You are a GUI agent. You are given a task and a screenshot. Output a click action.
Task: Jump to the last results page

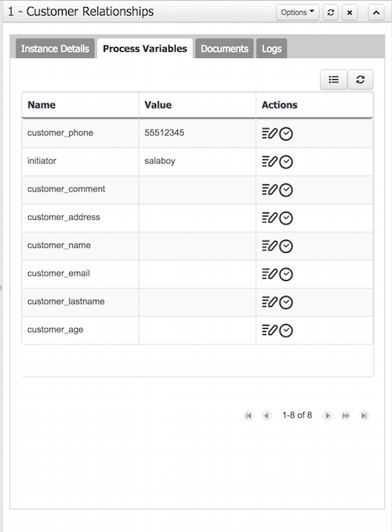point(364,416)
